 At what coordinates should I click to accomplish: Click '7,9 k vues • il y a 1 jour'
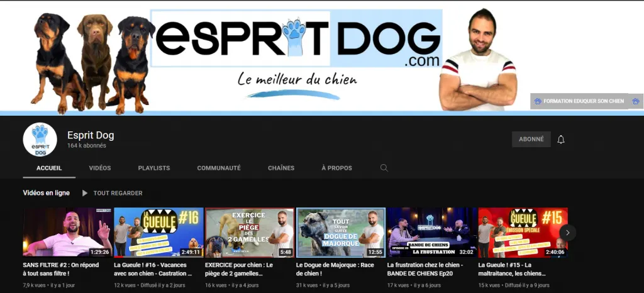coord(49,285)
